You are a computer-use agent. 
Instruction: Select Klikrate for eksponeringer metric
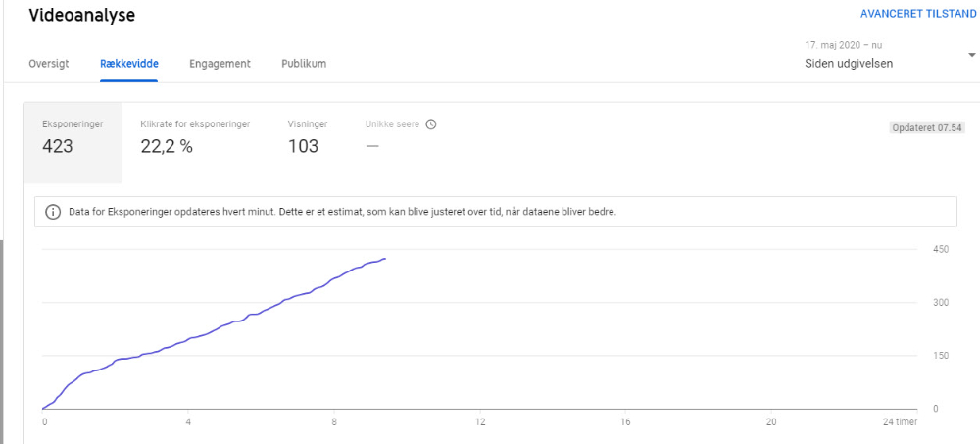coord(196,137)
